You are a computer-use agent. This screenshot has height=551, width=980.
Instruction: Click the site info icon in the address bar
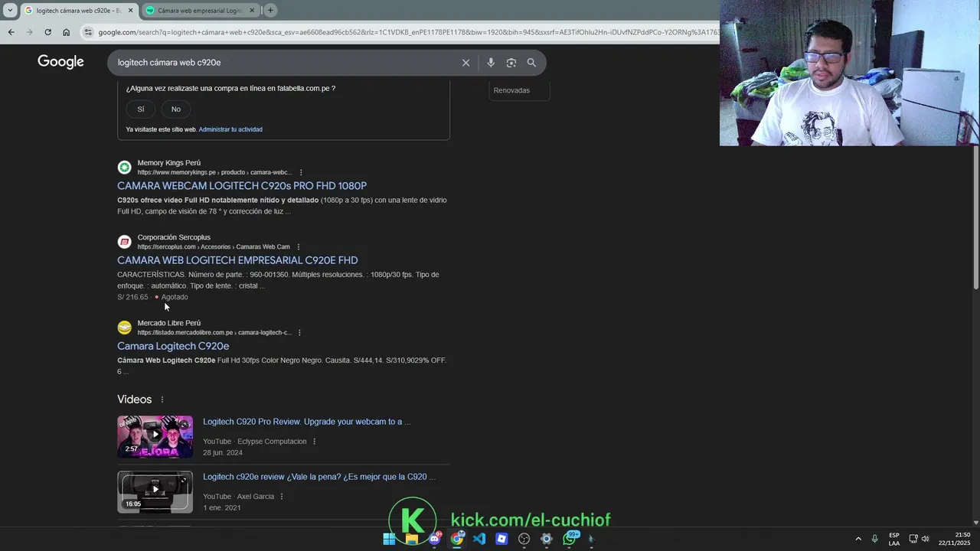[x=88, y=32]
